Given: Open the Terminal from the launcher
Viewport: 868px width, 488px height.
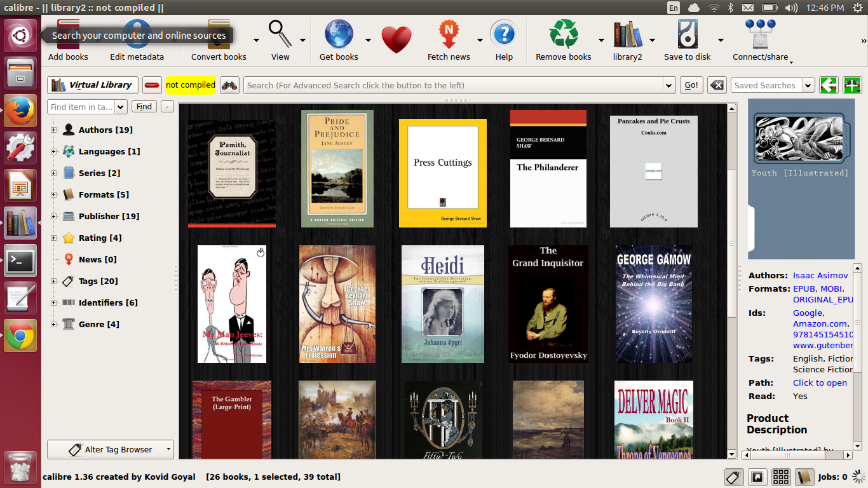Looking at the screenshot, I should (20, 261).
